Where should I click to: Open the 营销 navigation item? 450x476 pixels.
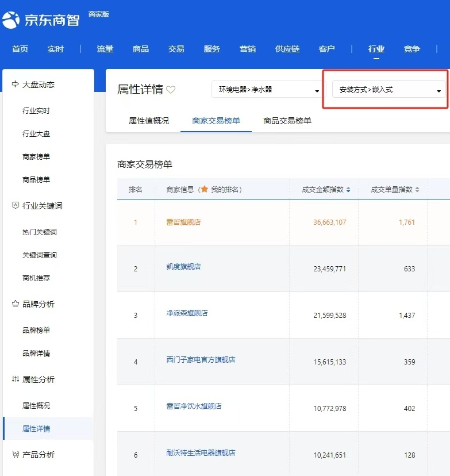[248, 49]
